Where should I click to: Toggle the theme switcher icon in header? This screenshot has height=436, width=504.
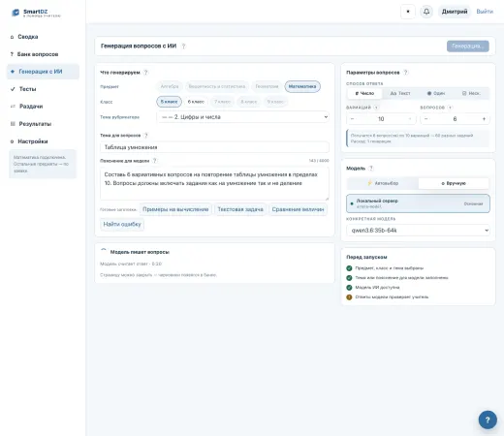pyautogui.click(x=408, y=12)
